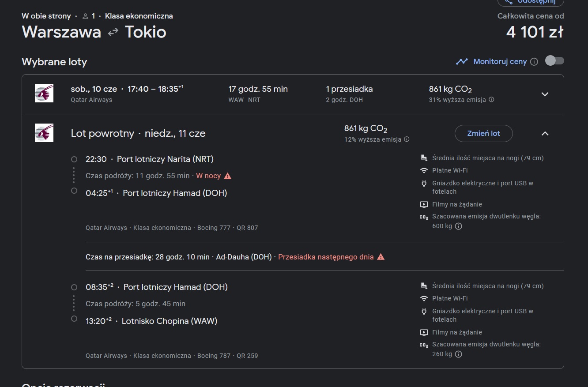Image resolution: width=588 pixels, height=387 pixels.
Task: Toggle the Monitoruj ceny price tracking switch
Action: pyautogui.click(x=554, y=61)
